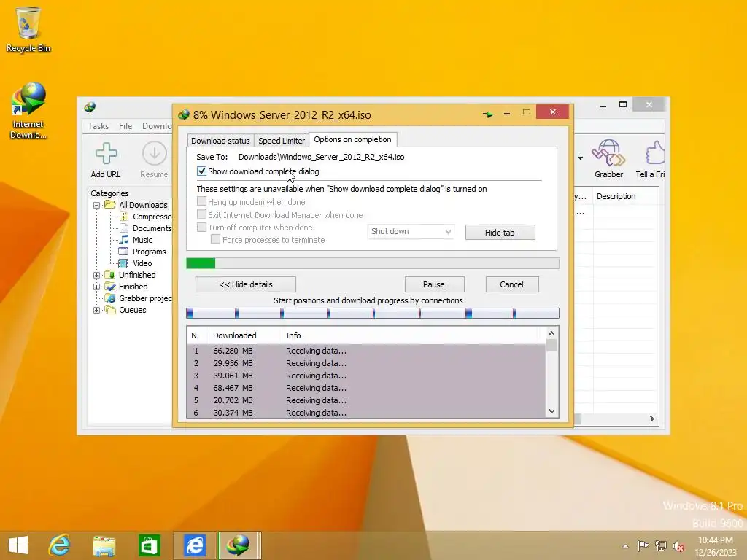
Task: Expand the Finished tree node
Action: [97, 287]
